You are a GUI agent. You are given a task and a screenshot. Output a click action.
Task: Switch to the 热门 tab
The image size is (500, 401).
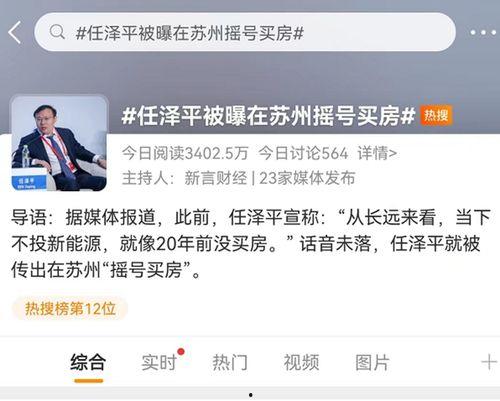coord(230,362)
